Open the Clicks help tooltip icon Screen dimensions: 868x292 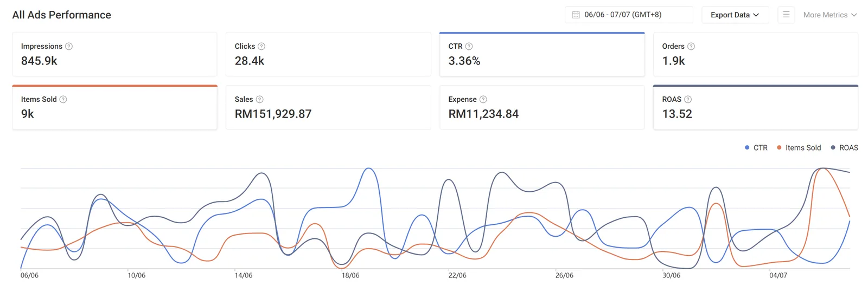point(261,47)
